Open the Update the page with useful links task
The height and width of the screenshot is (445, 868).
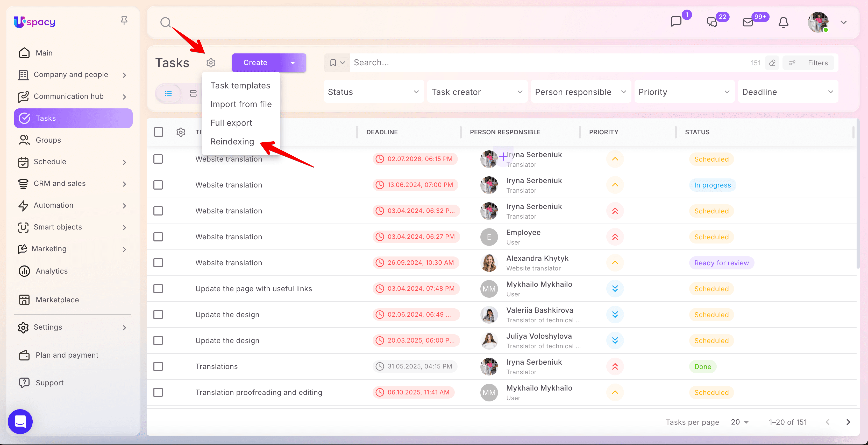point(253,289)
